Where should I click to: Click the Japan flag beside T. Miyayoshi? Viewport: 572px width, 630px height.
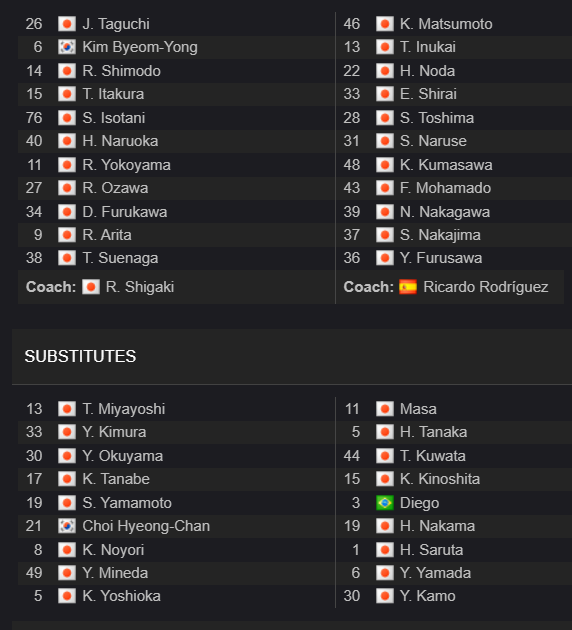(x=67, y=409)
